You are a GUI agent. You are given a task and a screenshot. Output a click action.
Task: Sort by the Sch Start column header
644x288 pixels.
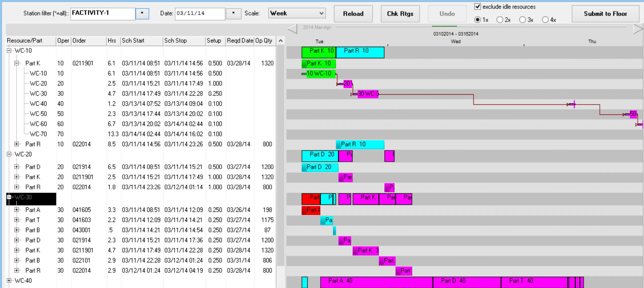click(x=141, y=41)
